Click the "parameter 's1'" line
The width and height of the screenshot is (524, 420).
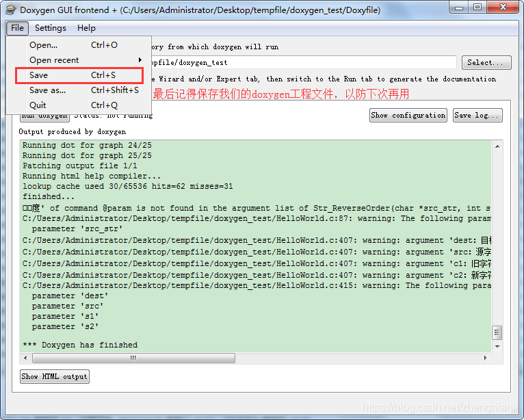[x=65, y=317]
